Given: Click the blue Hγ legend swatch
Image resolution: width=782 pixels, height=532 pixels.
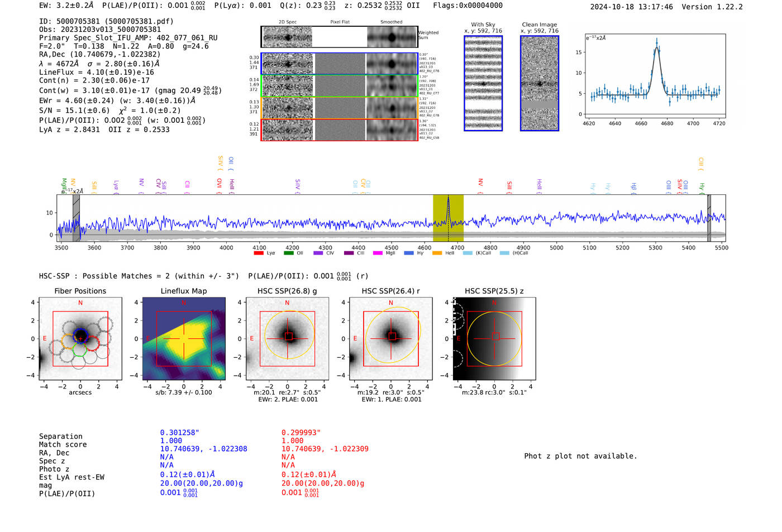Looking at the screenshot, I should 409,253.
